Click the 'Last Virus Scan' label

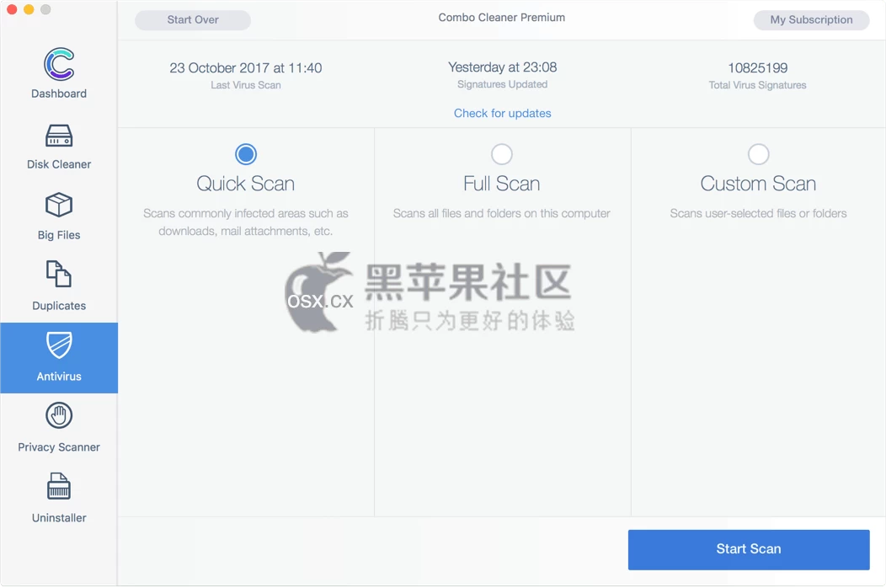click(x=246, y=85)
